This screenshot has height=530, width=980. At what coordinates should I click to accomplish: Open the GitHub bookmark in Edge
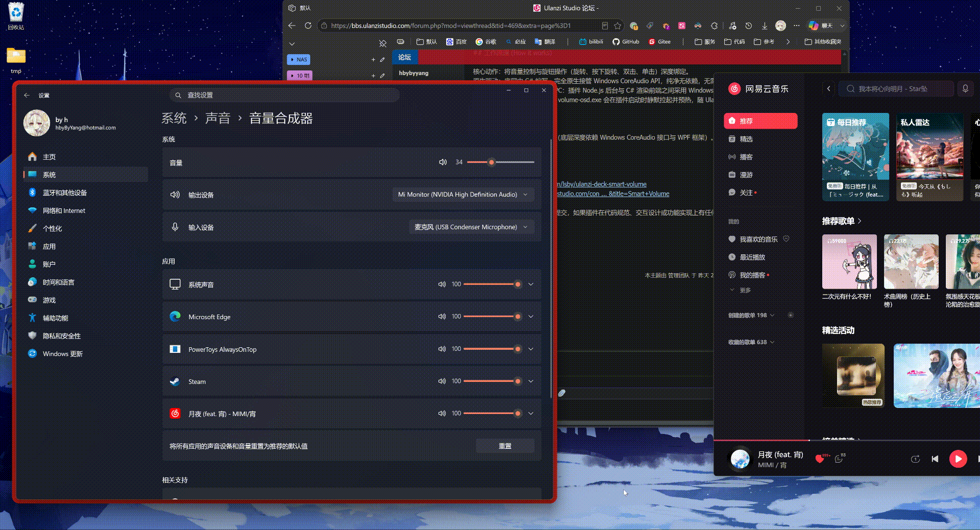(626, 42)
